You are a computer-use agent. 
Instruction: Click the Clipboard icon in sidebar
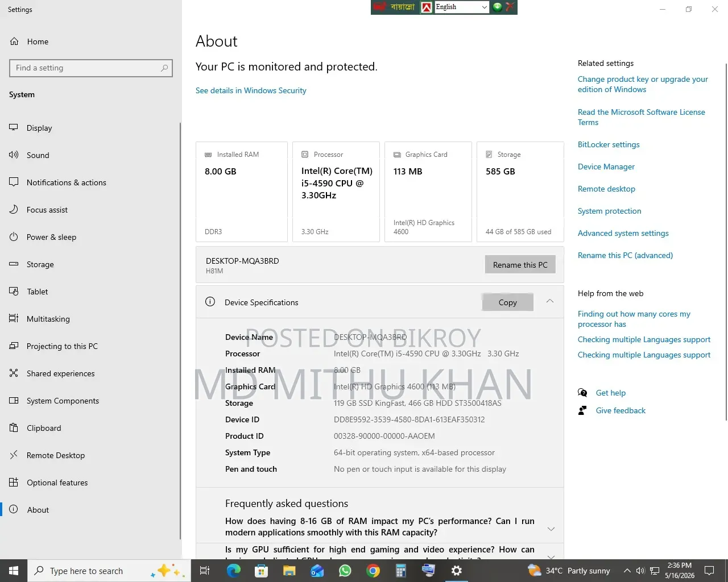point(14,428)
